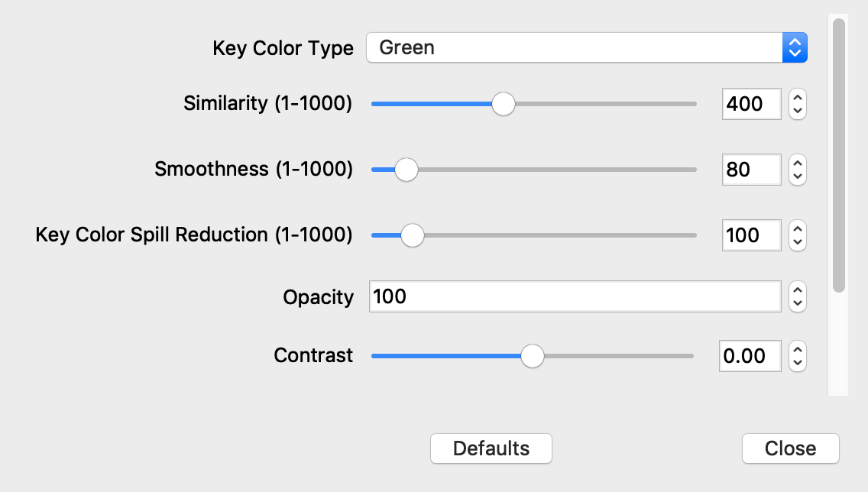
Task: Click the Similarity slider handle
Action: point(503,104)
